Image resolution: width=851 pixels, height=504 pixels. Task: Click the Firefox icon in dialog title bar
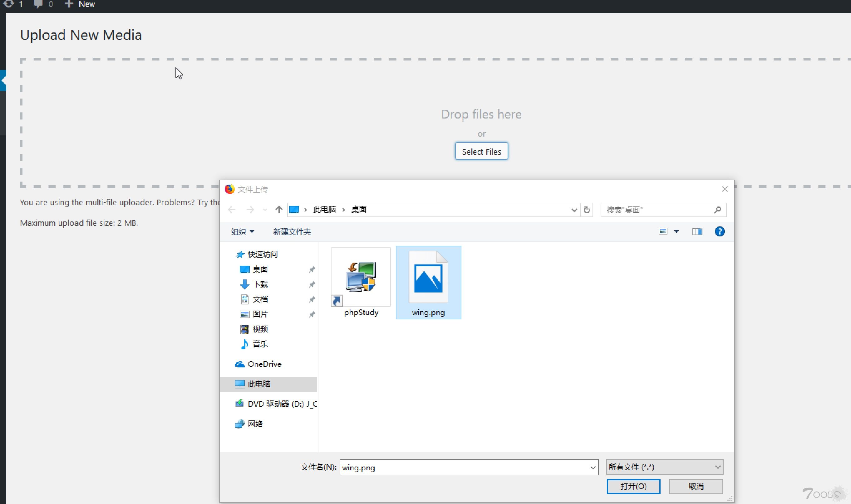click(230, 189)
